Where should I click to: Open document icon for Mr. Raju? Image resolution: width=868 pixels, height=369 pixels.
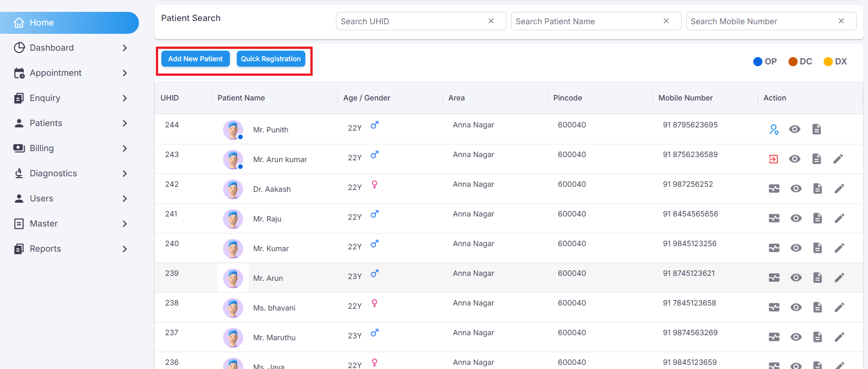[817, 218]
